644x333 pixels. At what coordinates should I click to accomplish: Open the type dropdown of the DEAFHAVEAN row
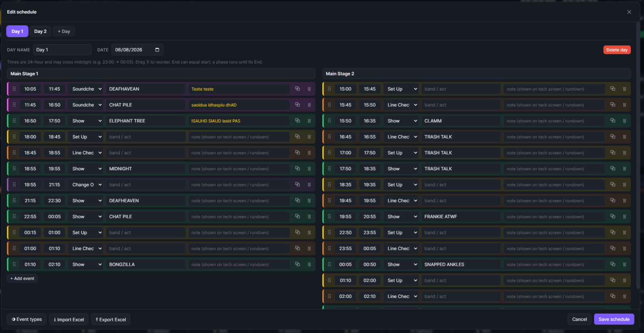pyautogui.click(x=85, y=89)
